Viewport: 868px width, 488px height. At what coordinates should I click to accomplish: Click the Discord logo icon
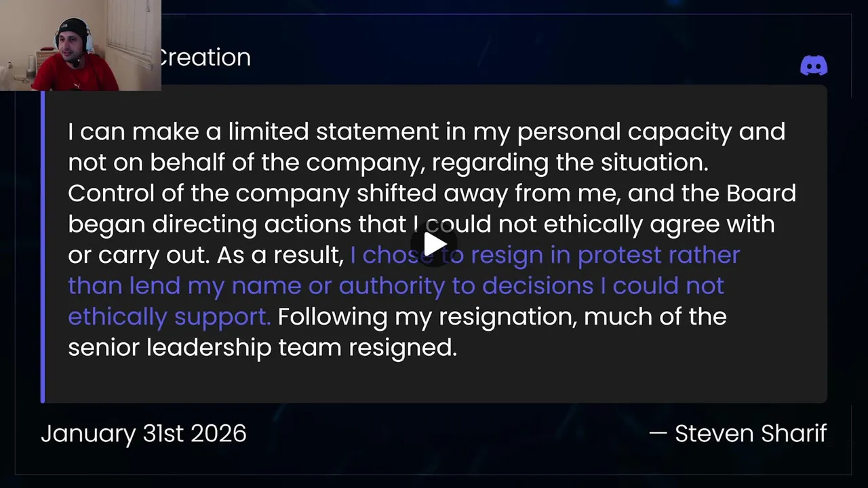813,66
